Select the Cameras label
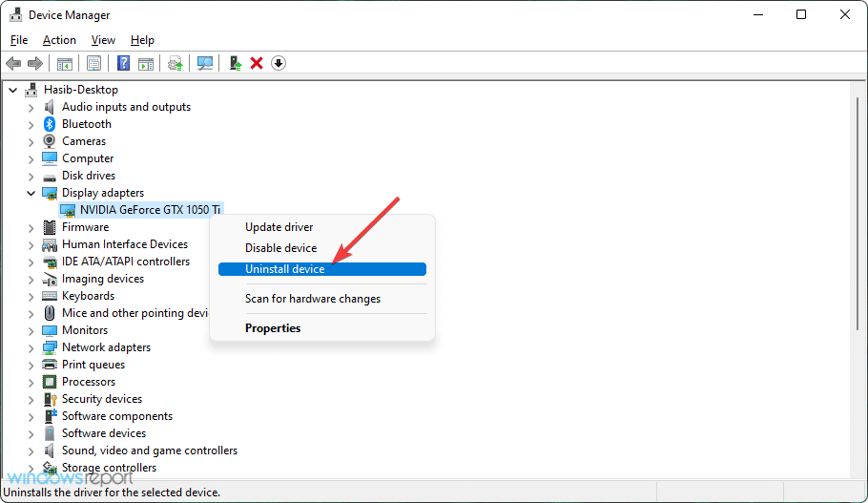The height and width of the screenshot is (503, 868). click(x=84, y=141)
